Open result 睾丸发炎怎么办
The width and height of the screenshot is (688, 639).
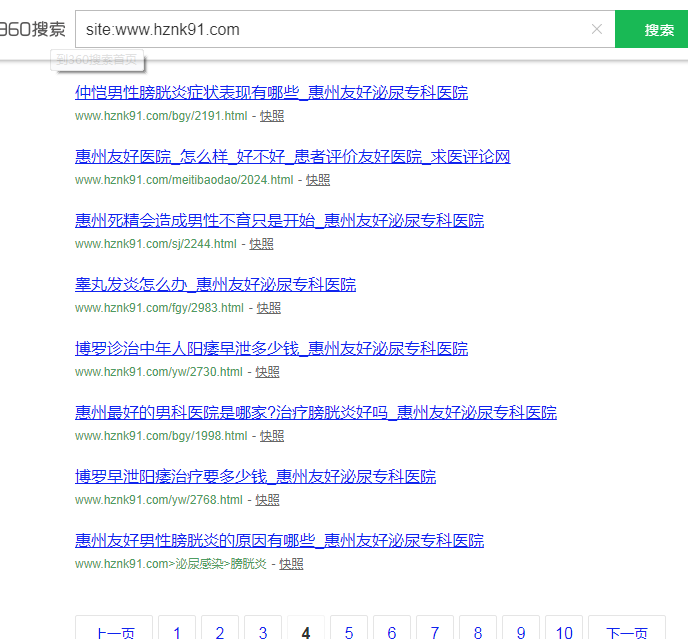point(215,284)
